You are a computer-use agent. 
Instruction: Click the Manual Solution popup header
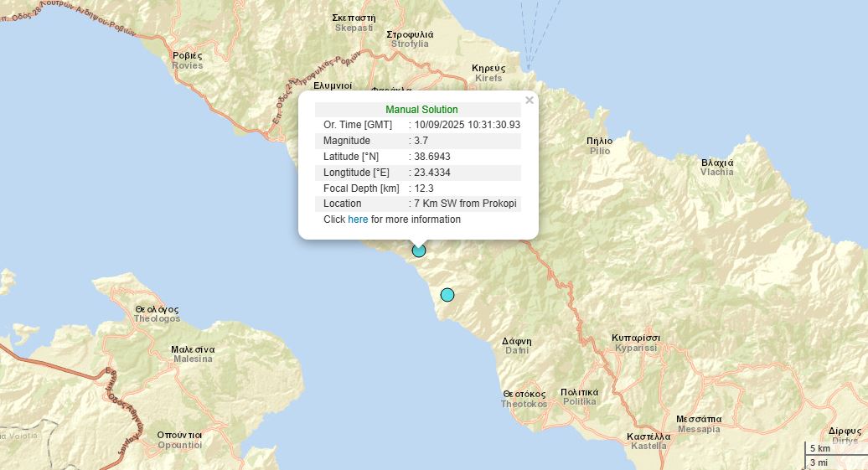point(421,110)
